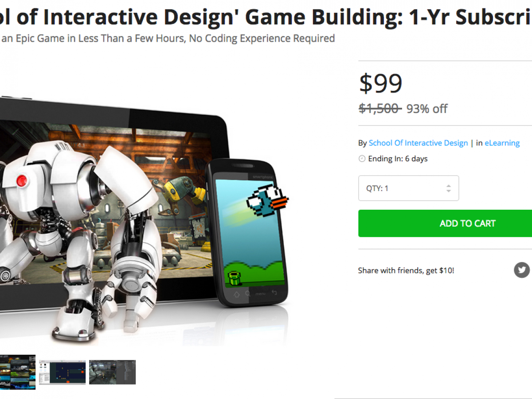Screen dimensions: 532x399
Task: Open the QTY: 1 dropdown
Action: coord(408,188)
